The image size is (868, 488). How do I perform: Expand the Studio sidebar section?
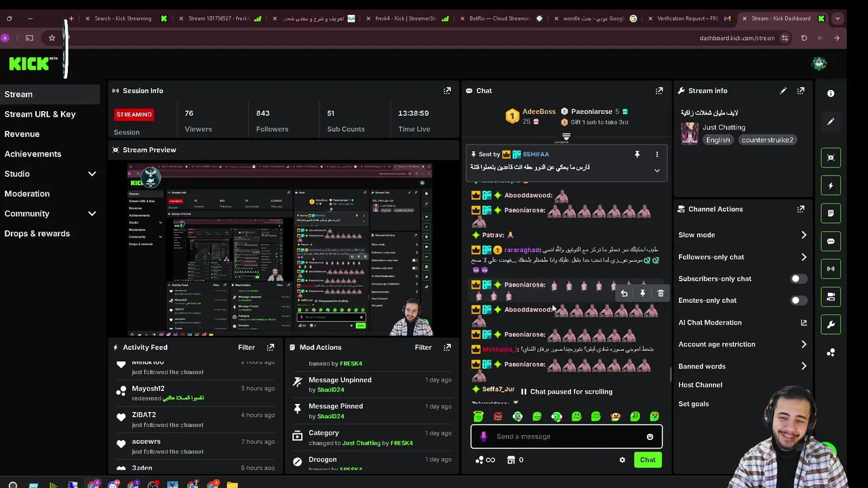92,174
